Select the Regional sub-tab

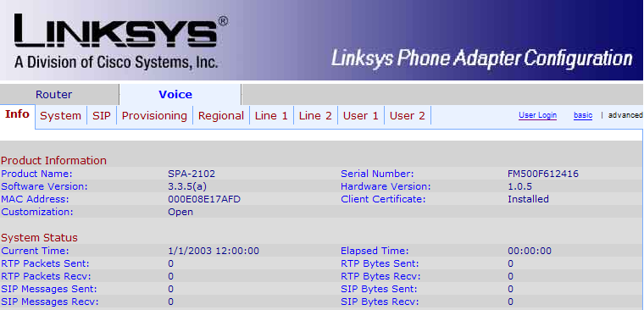pyautogui.click(x=221, y=116)
